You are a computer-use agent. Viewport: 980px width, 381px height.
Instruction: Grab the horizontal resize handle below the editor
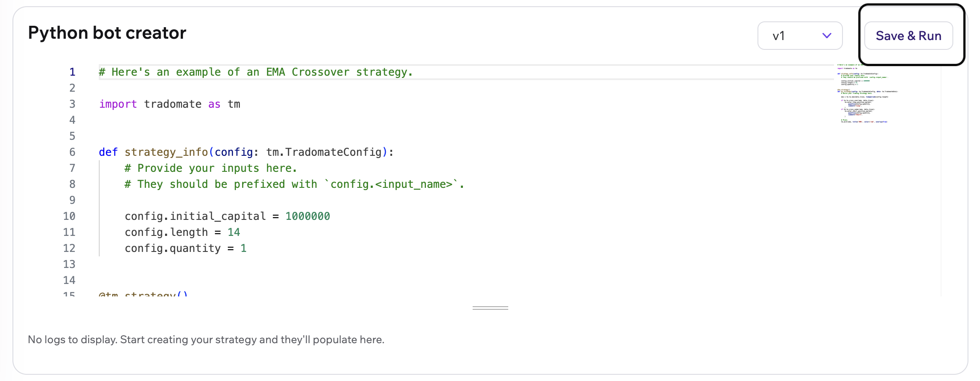pos(490,308)
